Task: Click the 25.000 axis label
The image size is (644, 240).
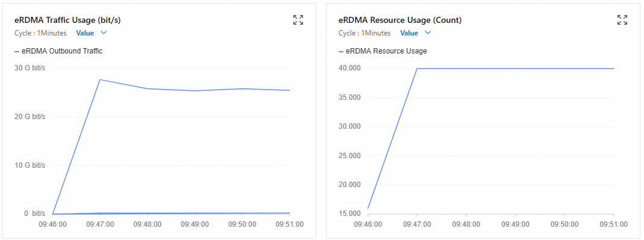Action: pos(350,156)
